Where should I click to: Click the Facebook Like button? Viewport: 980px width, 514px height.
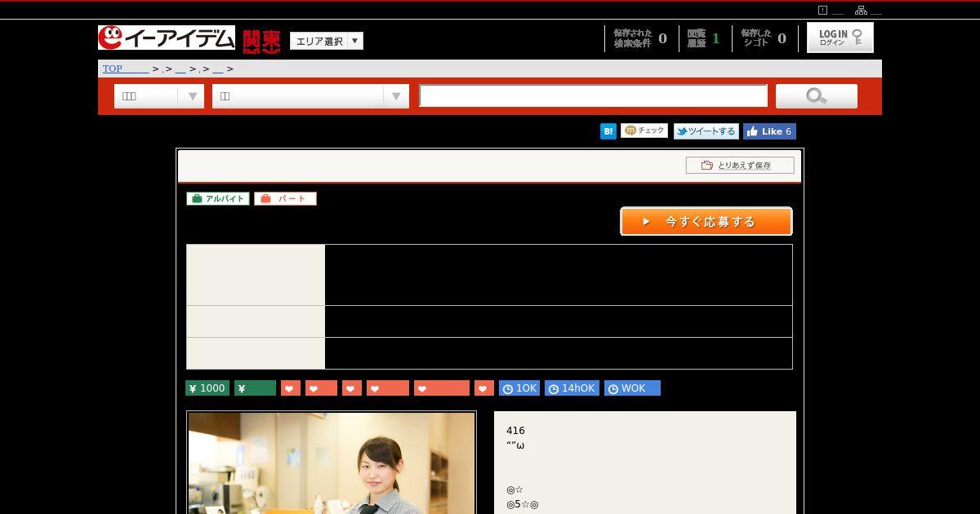769,131
